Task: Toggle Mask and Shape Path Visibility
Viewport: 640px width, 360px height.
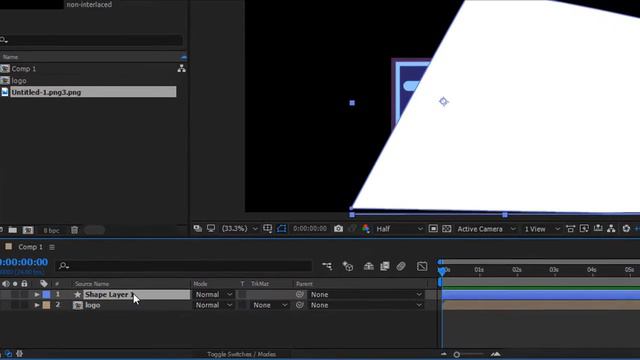Action: [x=282, y=229]
